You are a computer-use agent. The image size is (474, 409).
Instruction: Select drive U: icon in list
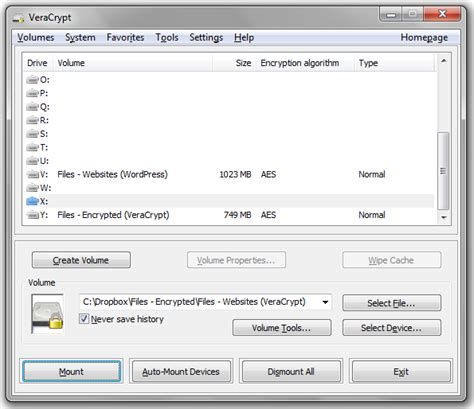pyautogui.click(x=32, y=161)
